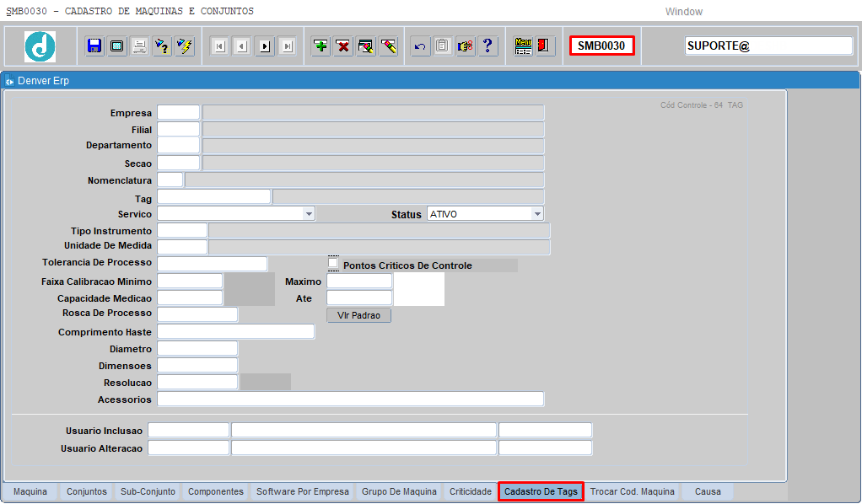
Task: Click the Comprimento Haste field
Action: pyautogui.click(x=236, y=331)
